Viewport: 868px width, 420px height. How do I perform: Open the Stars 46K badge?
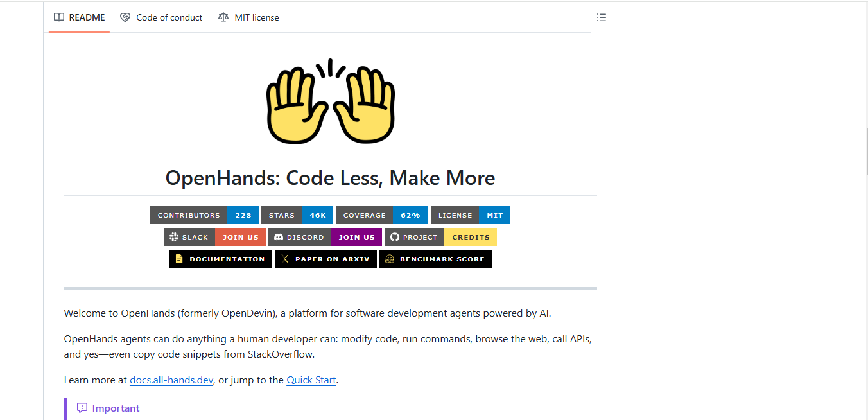[x=297, y=215]
